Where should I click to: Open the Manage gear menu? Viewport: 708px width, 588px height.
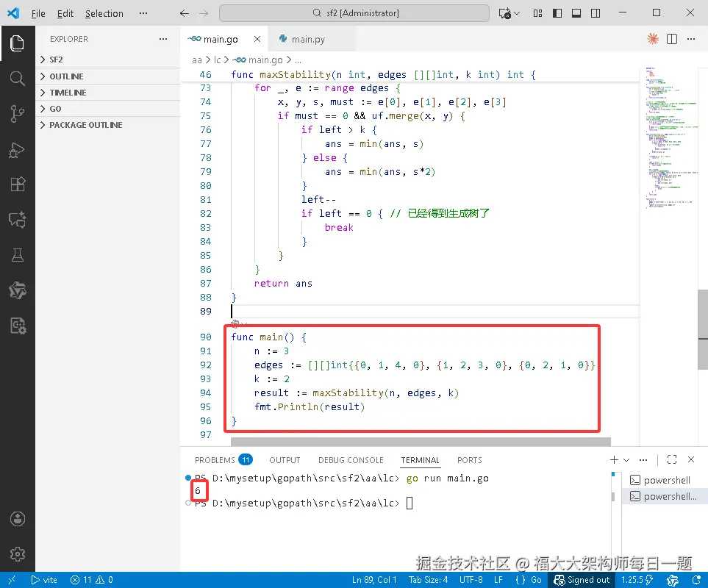pos(17,553)
